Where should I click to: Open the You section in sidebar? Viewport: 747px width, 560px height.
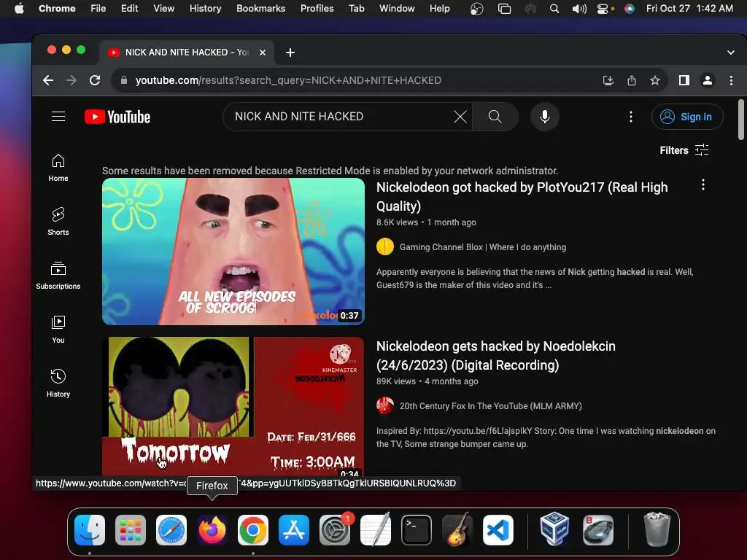point(58,329)
